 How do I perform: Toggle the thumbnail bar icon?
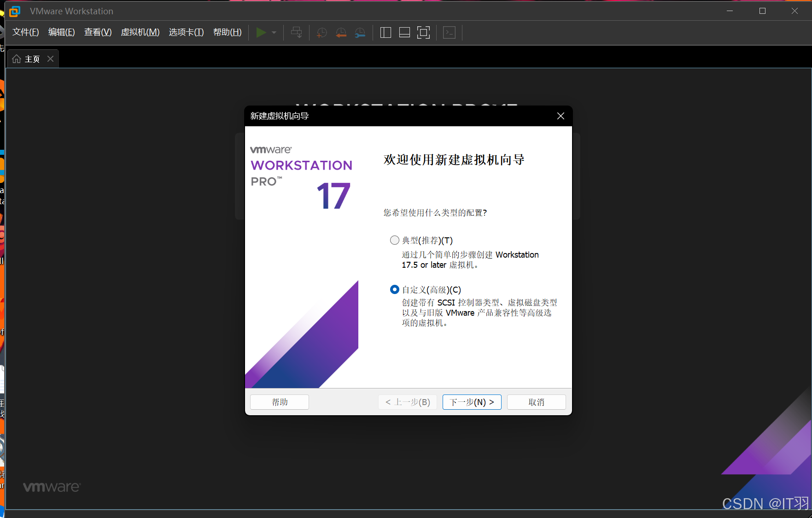404,32
